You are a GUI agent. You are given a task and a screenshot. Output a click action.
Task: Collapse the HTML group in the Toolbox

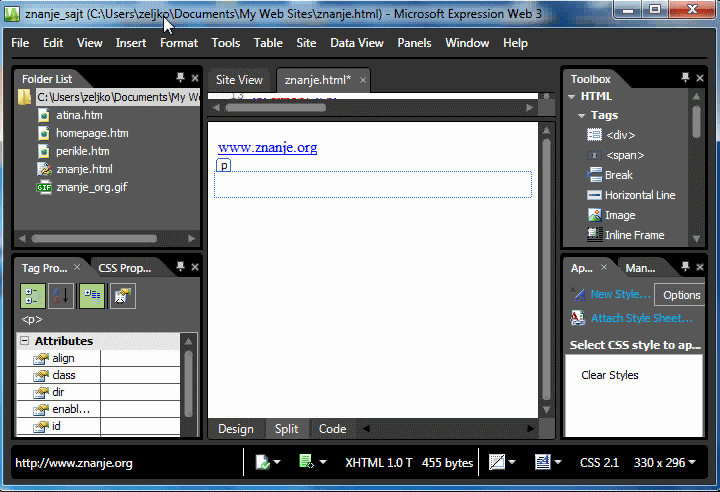574,97
